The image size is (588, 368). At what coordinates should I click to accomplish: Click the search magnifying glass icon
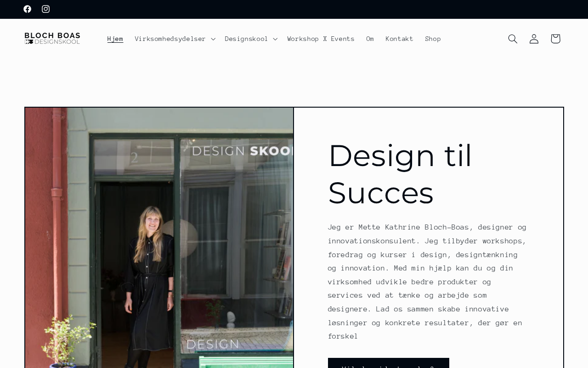513,39
